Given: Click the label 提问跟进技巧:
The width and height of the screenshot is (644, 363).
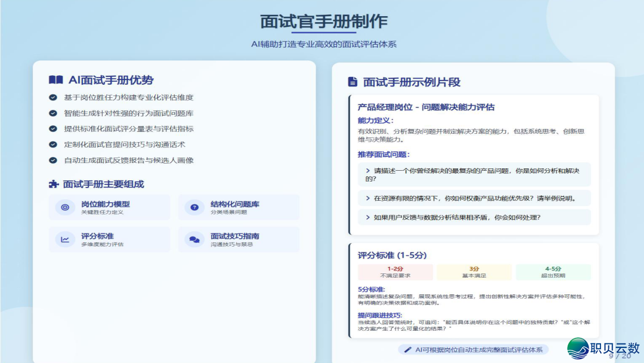Looking at the screenshot, I should coord(380,315).
